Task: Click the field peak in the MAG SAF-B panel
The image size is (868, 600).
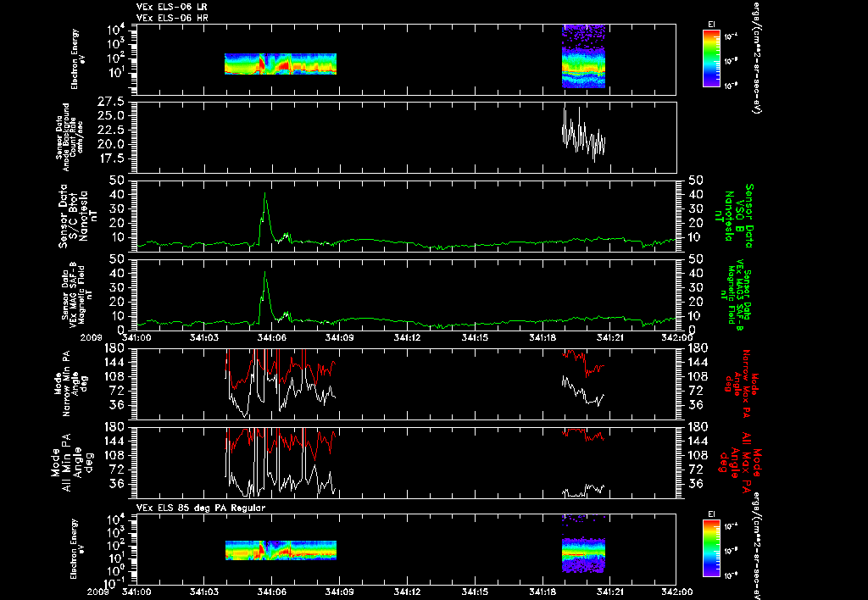Action: coord(265,273)
